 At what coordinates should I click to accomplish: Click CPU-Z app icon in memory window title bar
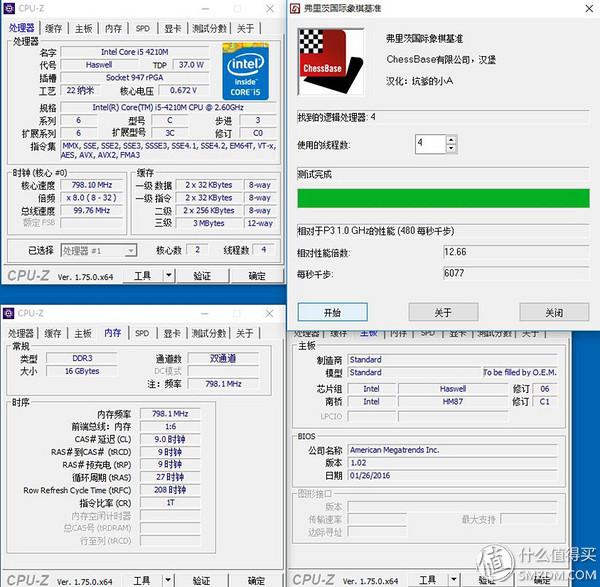click(8, 313)
